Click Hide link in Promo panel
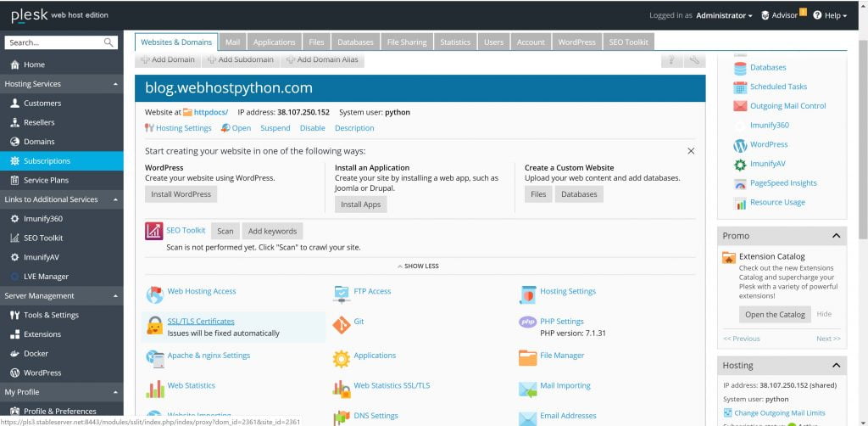868x426 pixels. coord(824,314)
